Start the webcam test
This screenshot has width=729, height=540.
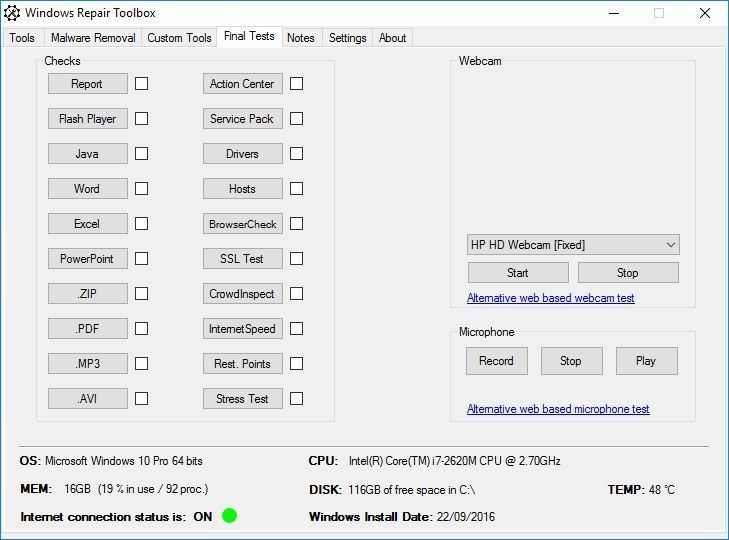click(x=518, y=273)
